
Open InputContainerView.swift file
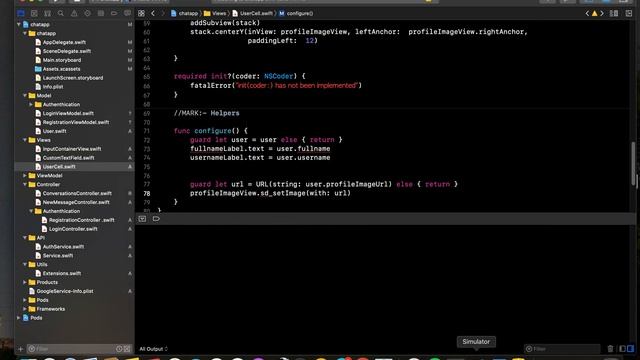tap(72, 149)
